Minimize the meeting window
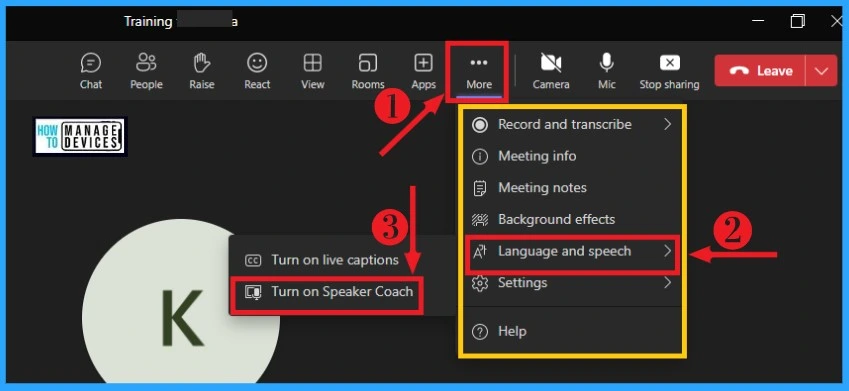The image size is (849, 391). [x=759, y=21]
